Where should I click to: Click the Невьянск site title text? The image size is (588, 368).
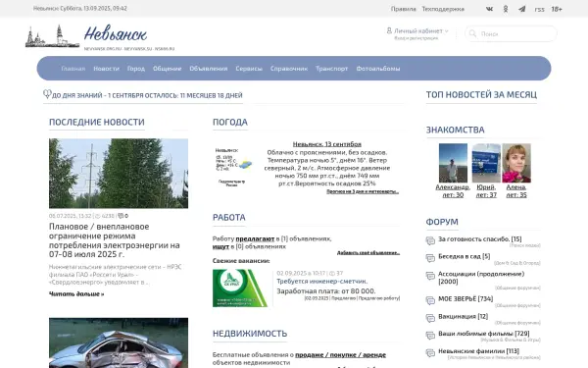[x=116, y=34]
